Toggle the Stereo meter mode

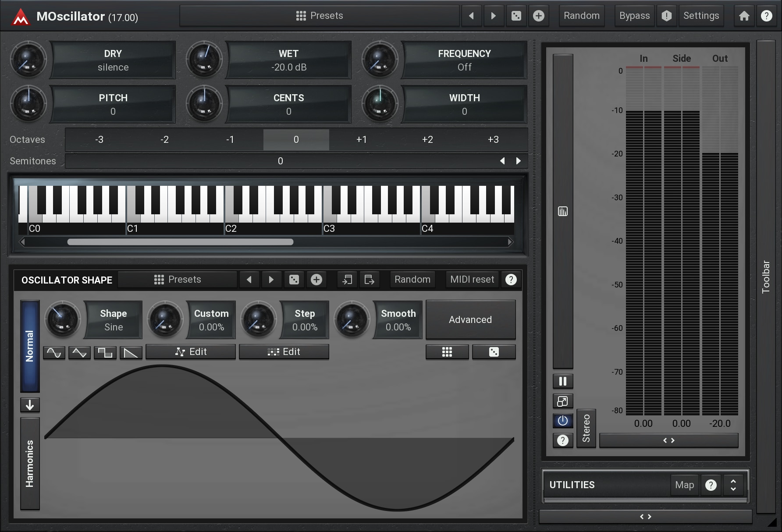tap(586, 428)
